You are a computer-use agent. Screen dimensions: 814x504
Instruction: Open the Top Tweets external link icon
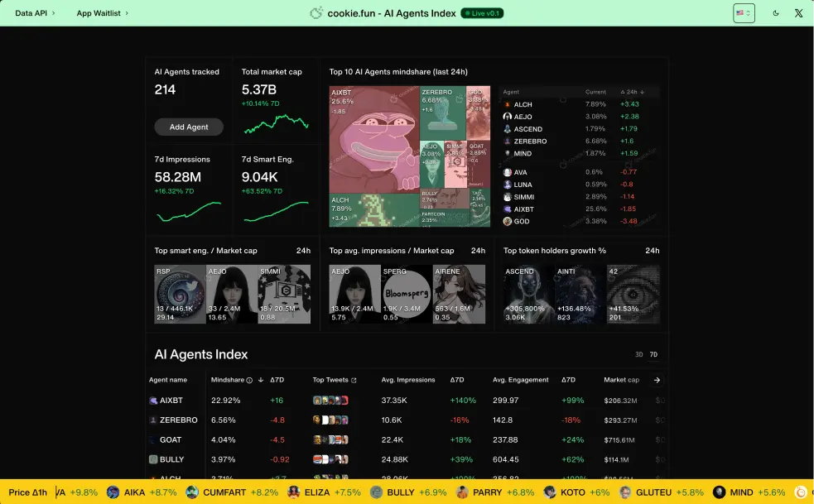(354, 380)
